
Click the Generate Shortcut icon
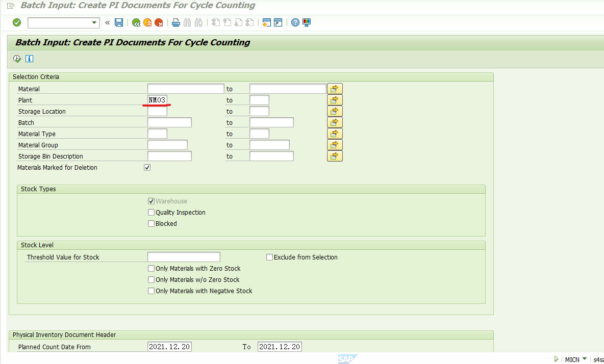click(x=278, y=23)
